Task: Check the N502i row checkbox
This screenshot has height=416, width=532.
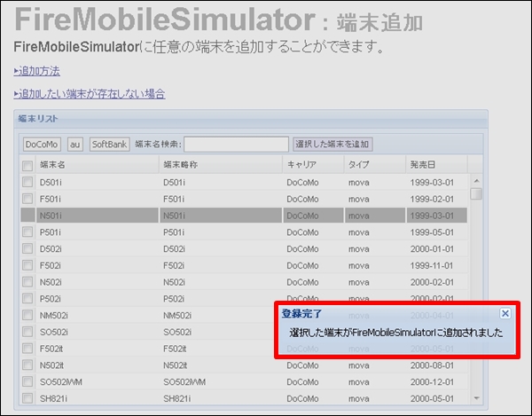Action: pos(27,282)
